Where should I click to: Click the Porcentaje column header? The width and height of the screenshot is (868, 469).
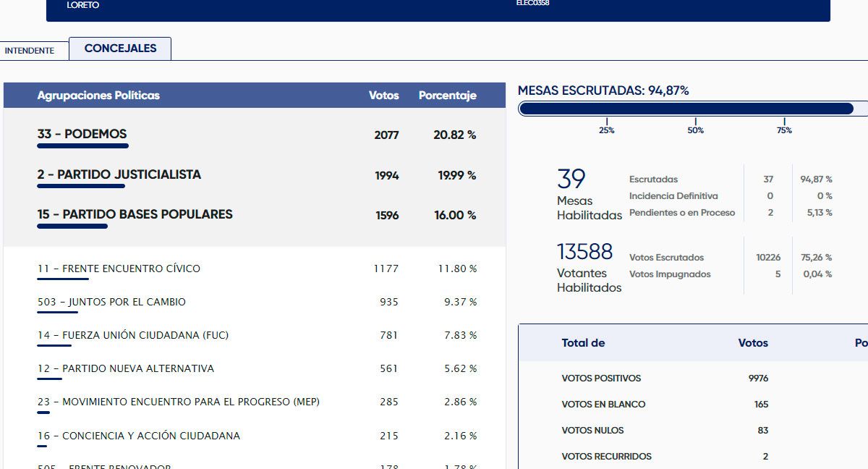click(447, 96)
